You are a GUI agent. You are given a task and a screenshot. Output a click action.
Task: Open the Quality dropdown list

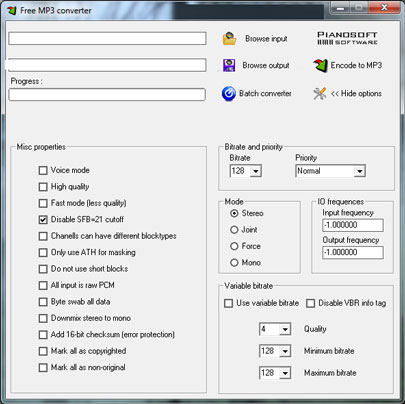285,329
